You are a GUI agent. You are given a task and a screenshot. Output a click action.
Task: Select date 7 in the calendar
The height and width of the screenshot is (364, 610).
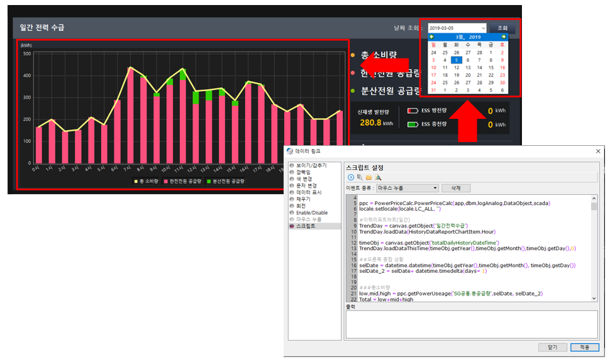point(479,60)
